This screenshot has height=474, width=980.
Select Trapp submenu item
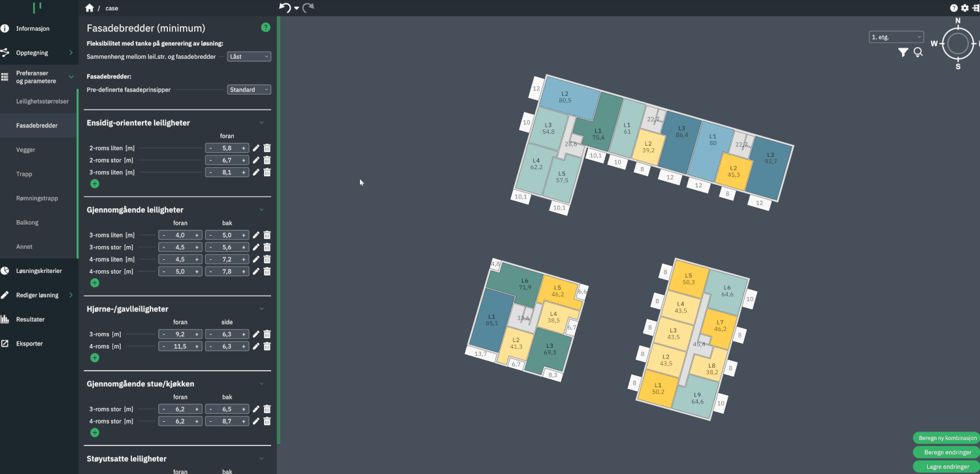click(24, 174)
